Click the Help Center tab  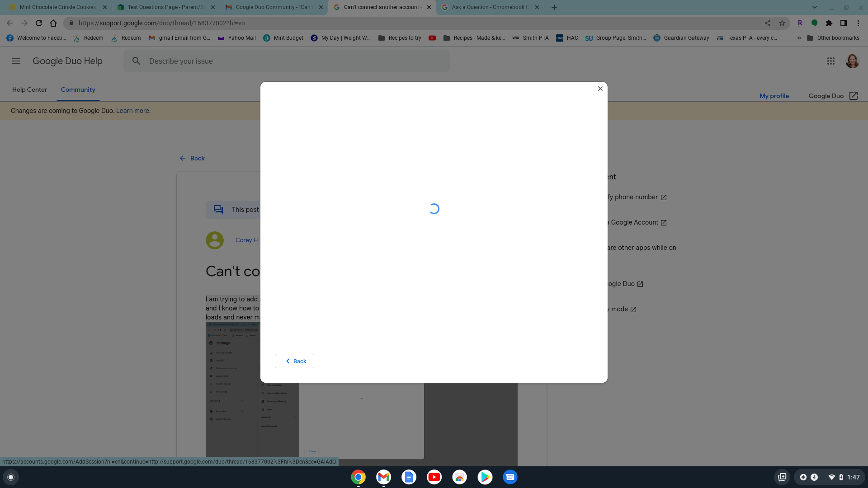(x=29, y=89)
